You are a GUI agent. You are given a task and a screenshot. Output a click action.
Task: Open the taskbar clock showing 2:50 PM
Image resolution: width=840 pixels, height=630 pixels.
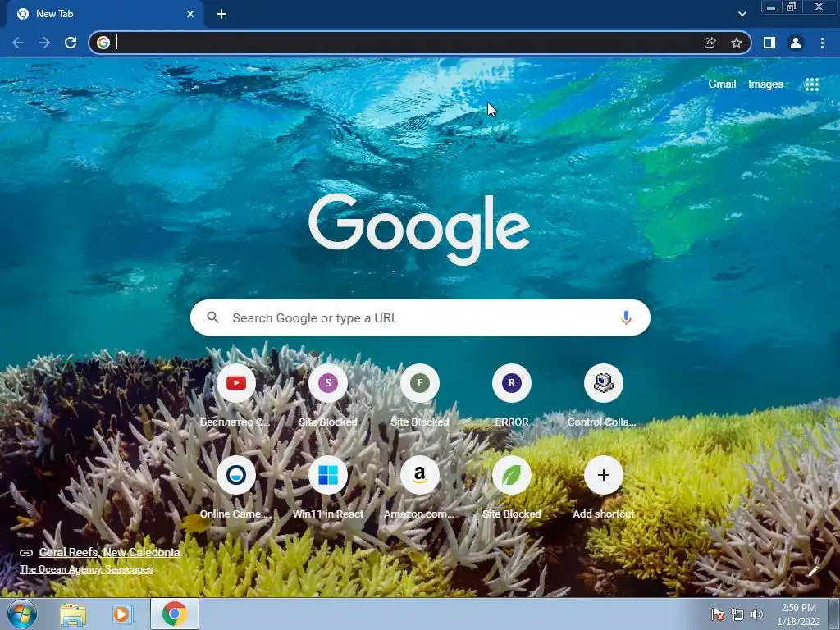tap(798, 614)
